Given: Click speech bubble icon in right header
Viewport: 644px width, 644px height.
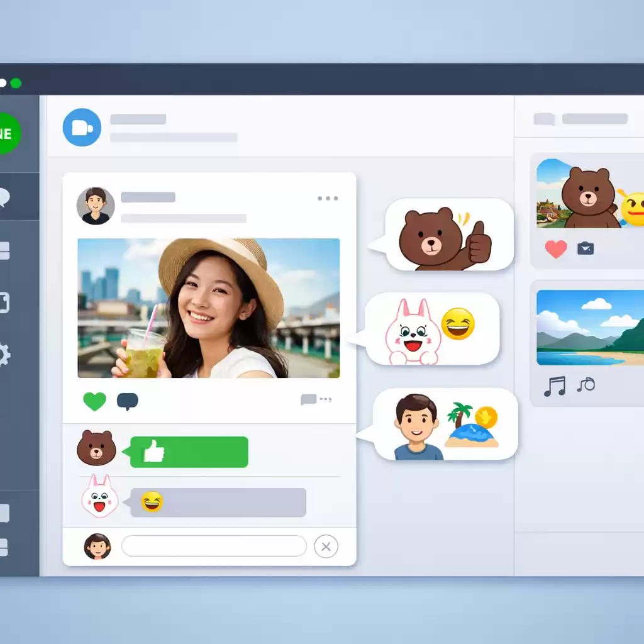Looking at the screenshot, I should pos(544,119).
